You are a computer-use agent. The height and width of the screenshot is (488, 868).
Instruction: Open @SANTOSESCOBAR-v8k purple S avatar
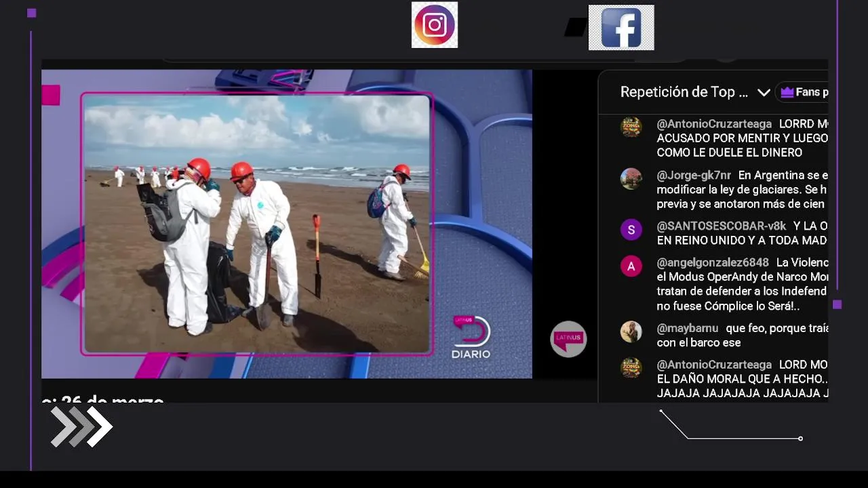point(631,230)
